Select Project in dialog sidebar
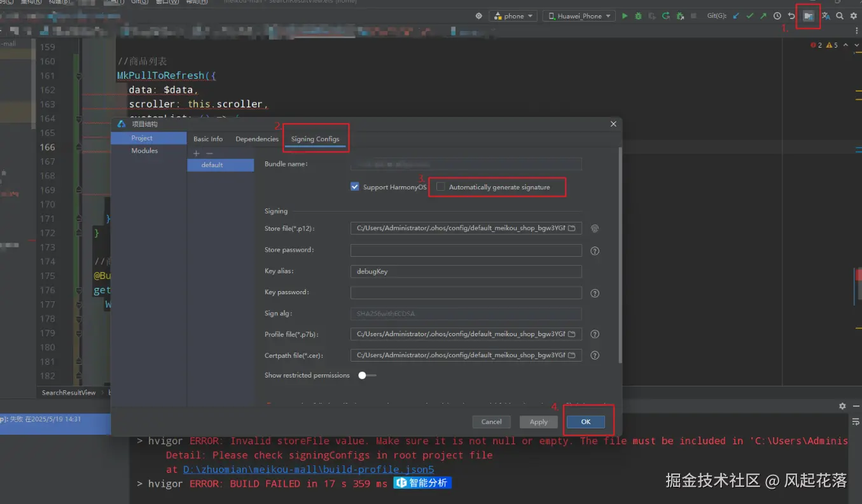Screen dimensions: 862x504 [x=148, y=138]
